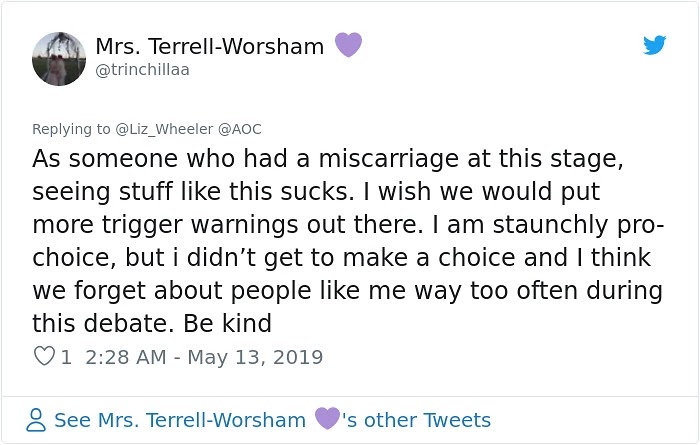Screen dimensions: 700x445
Task: Open the author's profile avatar
Action: tap(59, 58)
